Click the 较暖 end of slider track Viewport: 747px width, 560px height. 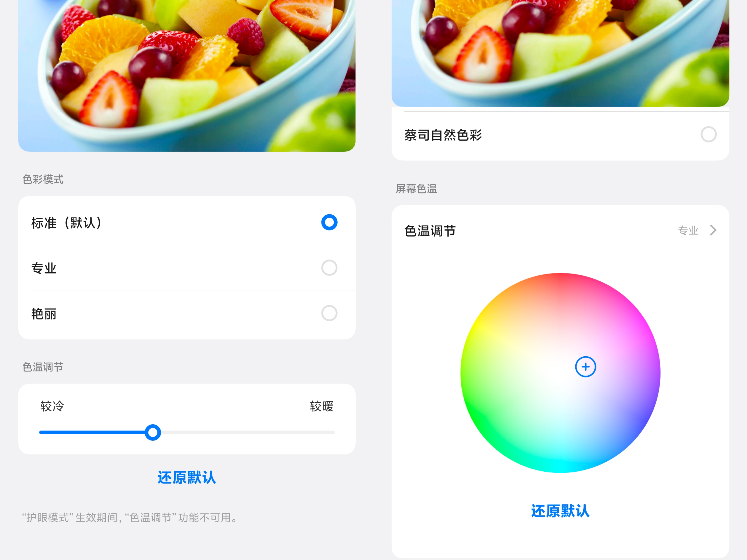pyautogui.click(x=333, y=432)
